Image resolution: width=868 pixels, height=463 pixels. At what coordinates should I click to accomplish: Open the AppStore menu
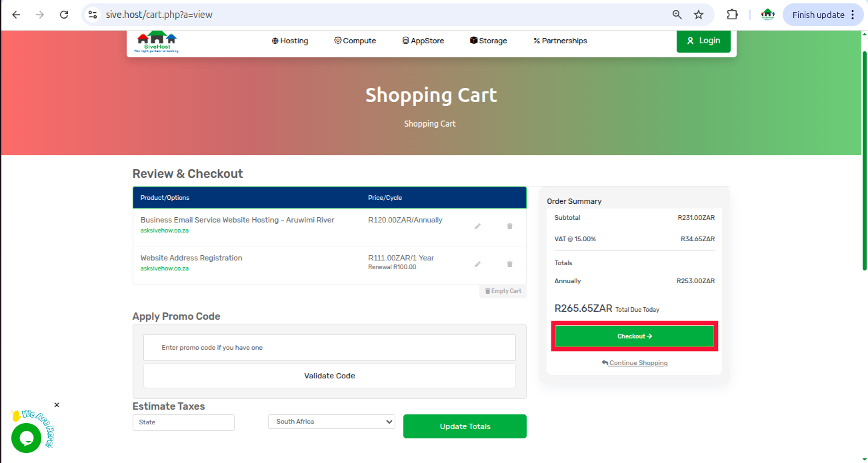tap(423, 41)
